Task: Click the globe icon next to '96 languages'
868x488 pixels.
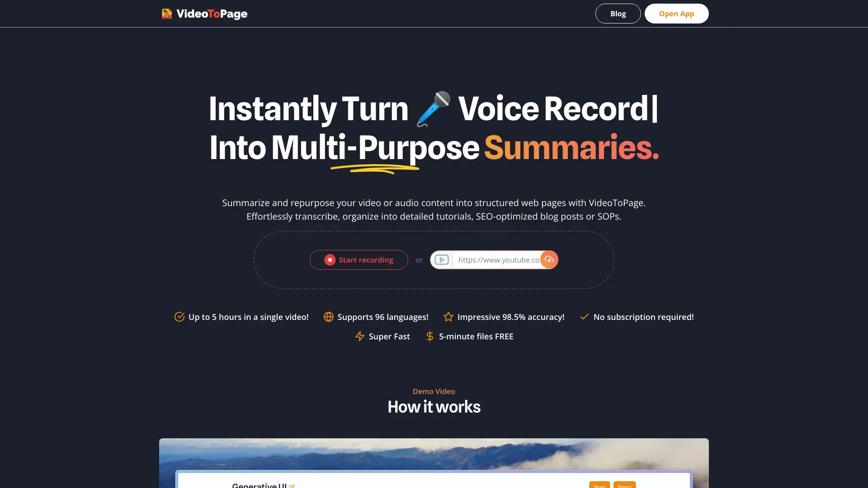Action: [x=328, y=316]
